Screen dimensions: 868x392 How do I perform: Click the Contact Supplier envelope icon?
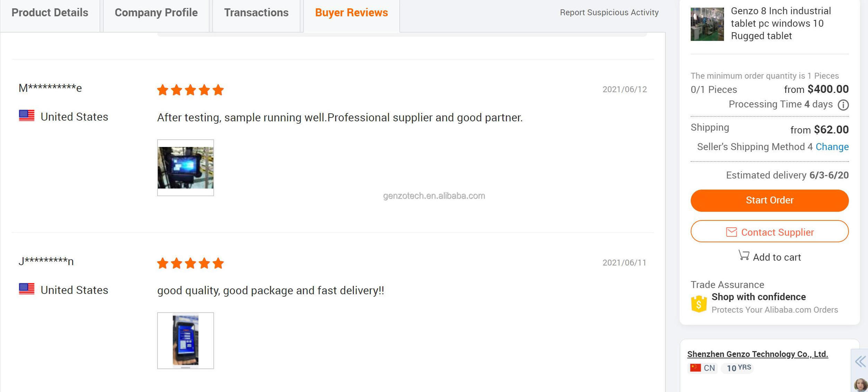(x=731, y=232)
